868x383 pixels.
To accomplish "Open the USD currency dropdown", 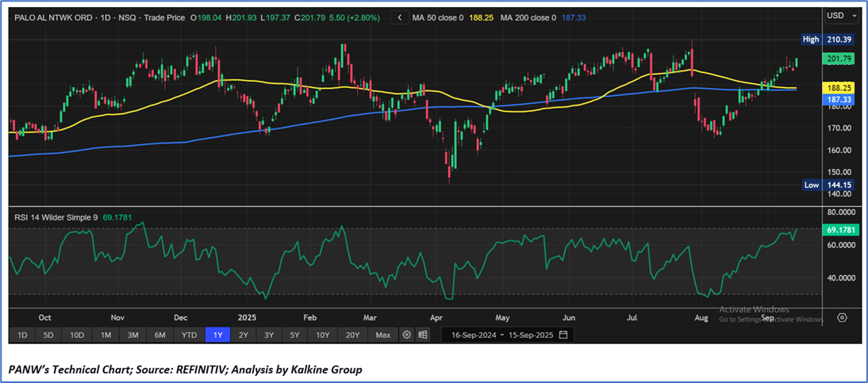I will pyautogui.click(x=839, y=15).
